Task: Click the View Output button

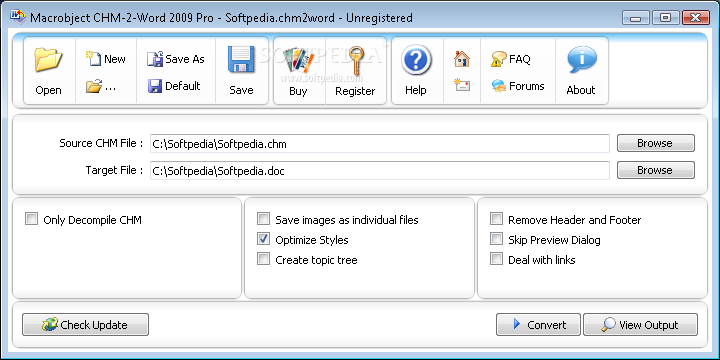Action: point(641,325)
